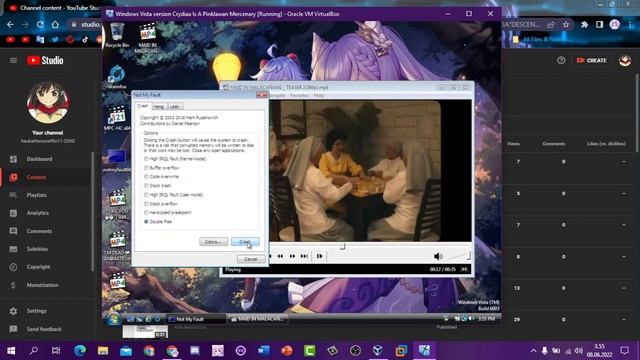Open Windows notification center
This screenshot has width=640, height=360.
point(624,351)
